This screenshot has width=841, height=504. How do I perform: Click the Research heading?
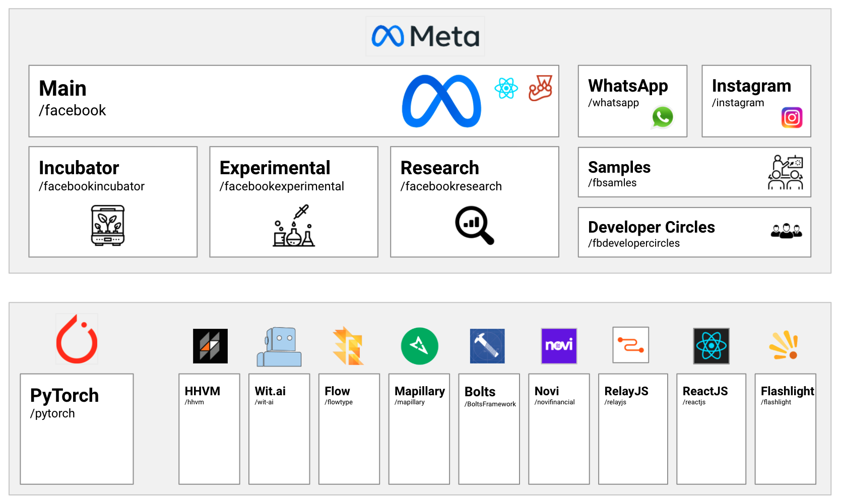[440, 168]
